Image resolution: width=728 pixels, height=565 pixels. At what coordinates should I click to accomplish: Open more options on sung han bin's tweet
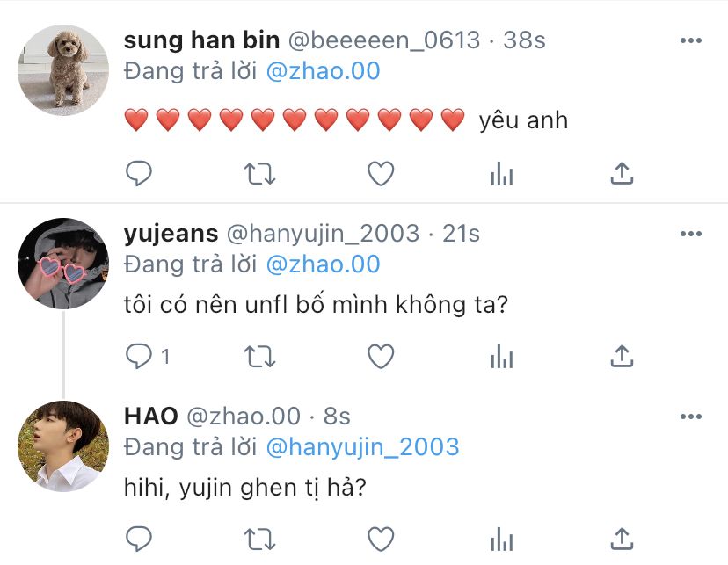pos(690,40)
